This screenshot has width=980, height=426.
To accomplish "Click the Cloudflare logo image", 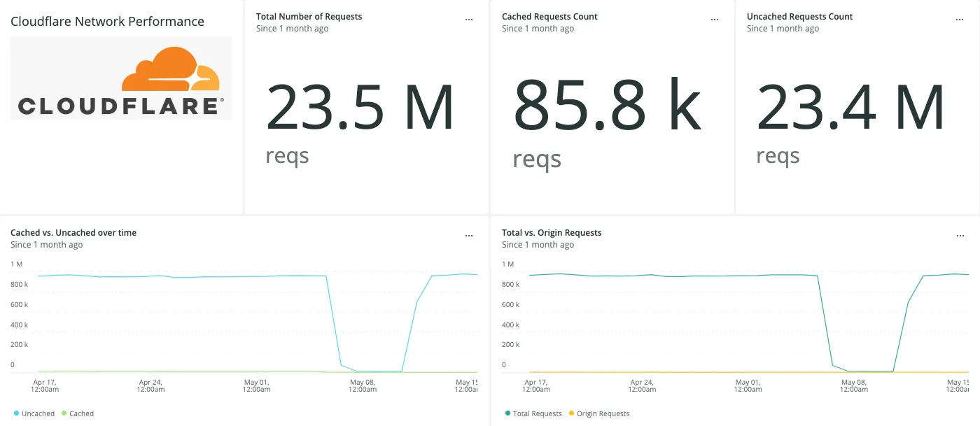I will tap(120, 78).
